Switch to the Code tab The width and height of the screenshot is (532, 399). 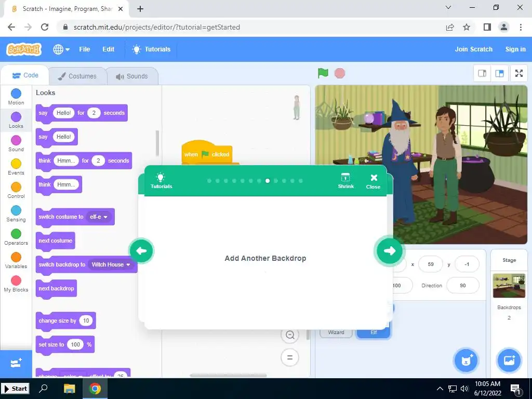25,75
